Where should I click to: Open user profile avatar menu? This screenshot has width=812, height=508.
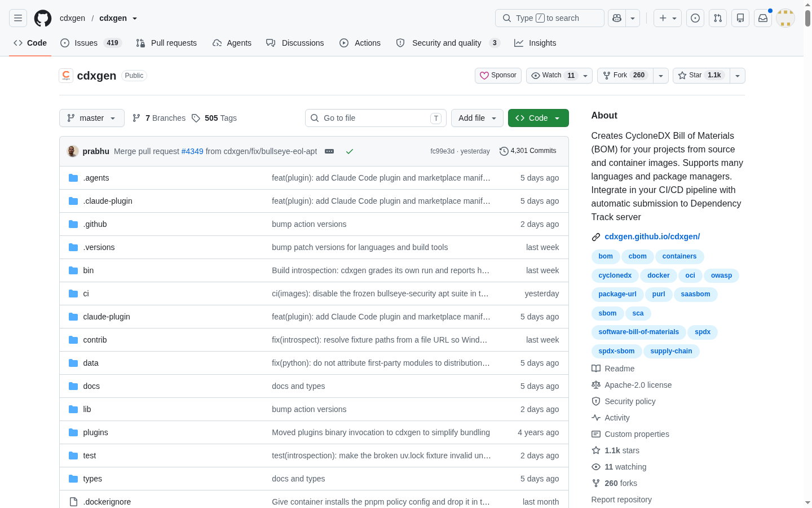(x=785, y=18)
